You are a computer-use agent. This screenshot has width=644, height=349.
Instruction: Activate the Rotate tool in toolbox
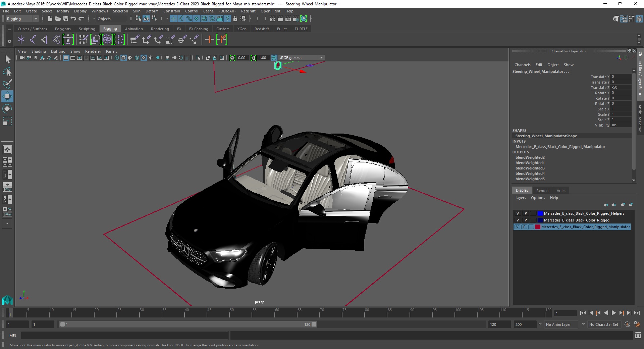pos(7,109)
